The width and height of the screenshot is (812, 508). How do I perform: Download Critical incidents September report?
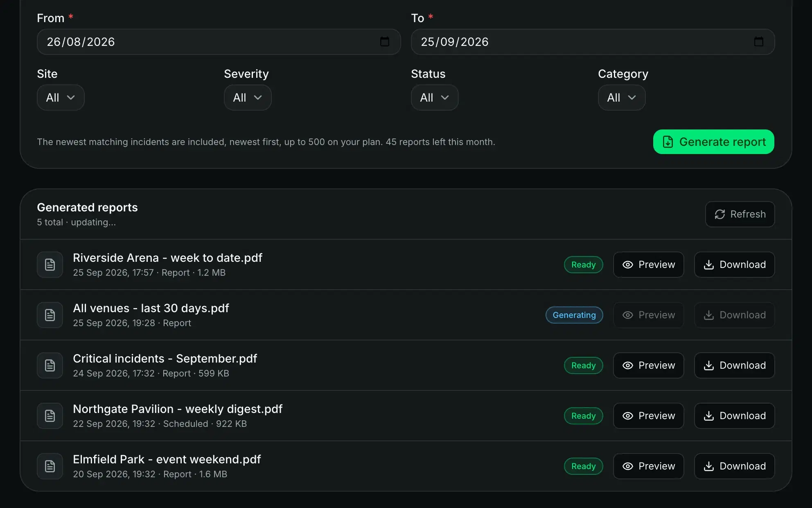point(734,365)
